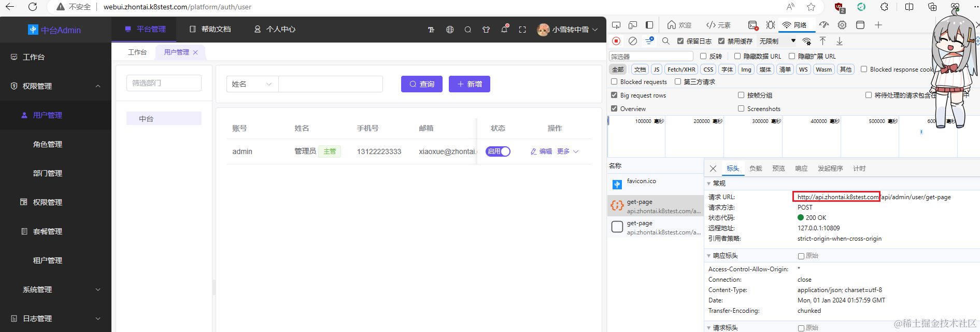
Task: Switch to the 预览 details tab
Action: pyautogui.click(x=778, y=169)
